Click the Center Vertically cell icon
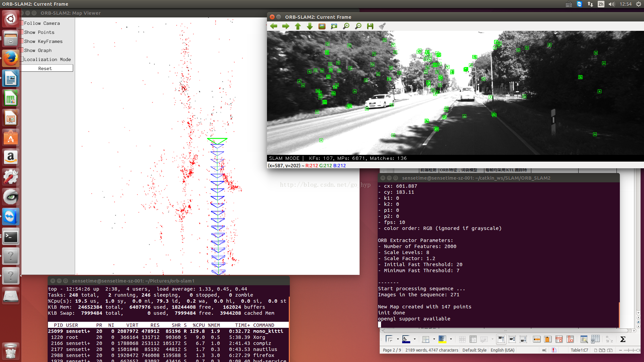 point(512,339)
